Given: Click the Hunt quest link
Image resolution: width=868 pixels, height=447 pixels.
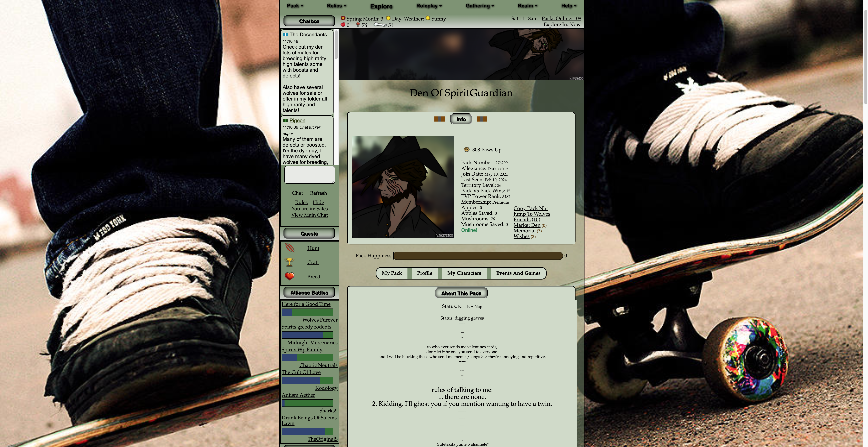Looking at the screenshot, I should [x=313, y=248].
